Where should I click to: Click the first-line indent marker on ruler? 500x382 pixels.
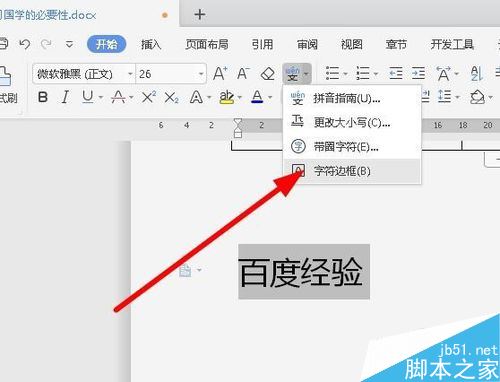238,122
